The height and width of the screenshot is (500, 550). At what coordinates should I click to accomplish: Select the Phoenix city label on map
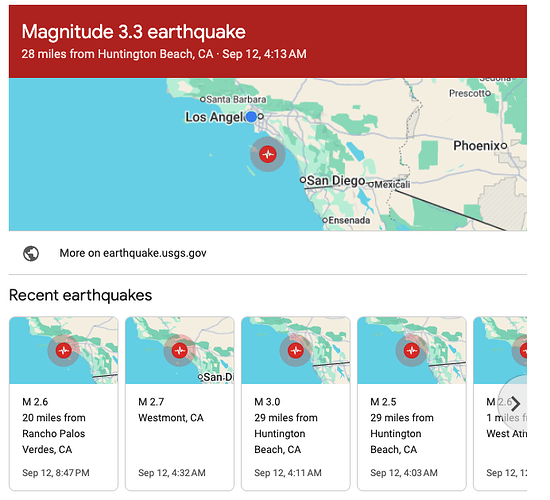point(476,145)
